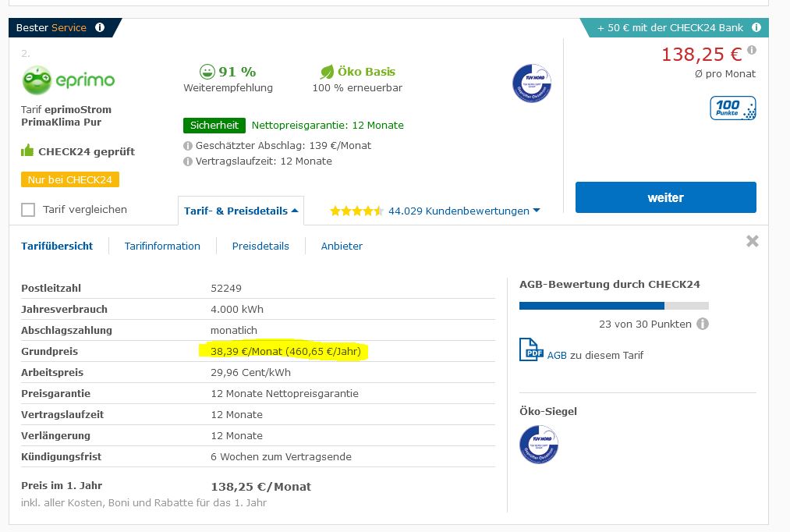790x532 pixels.
Task: Click the 12 Monate Nettopreisgarantie table value
Action: coord(285,393)
